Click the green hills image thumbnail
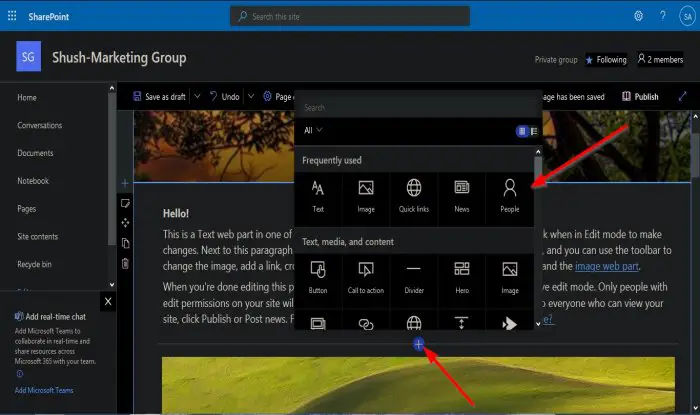 pyautogui.click(x=418, y=385)
